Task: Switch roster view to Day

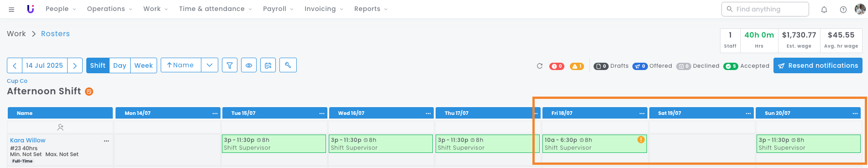Action: tap(120, 65)
